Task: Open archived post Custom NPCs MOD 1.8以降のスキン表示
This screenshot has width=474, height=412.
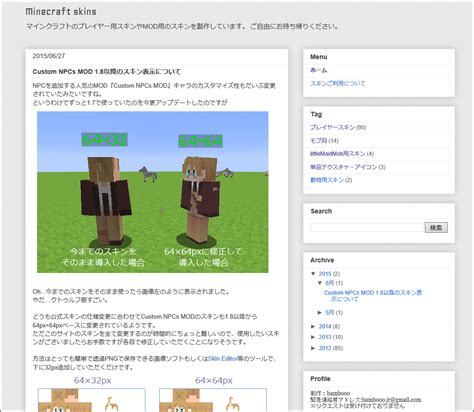Action: [x=373, y=296]
